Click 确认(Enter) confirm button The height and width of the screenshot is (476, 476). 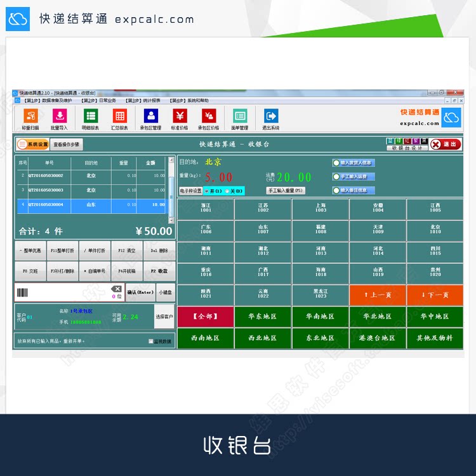tap(140, 293)
